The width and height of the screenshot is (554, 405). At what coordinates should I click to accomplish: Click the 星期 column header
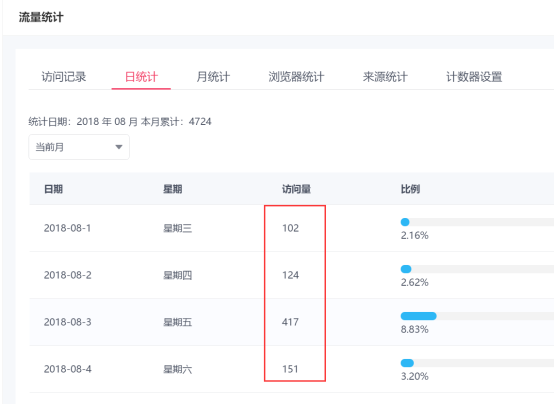click(172, 189)
